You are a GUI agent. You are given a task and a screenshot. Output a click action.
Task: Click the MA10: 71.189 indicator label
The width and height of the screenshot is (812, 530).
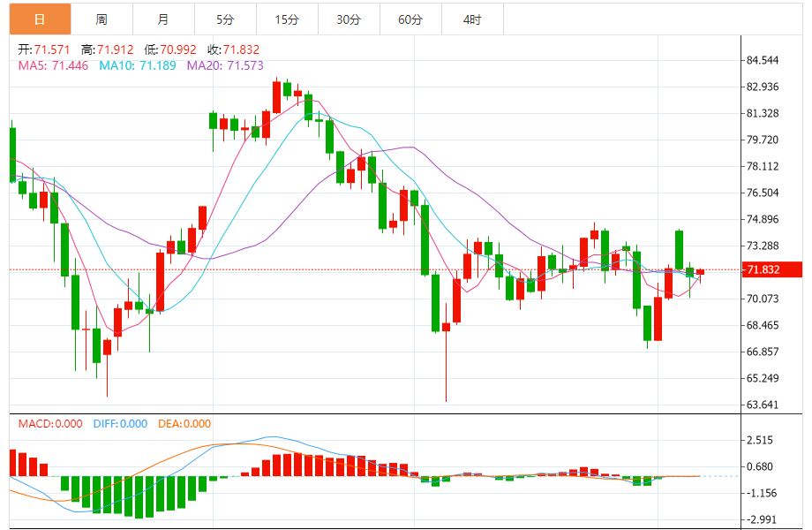pos(138,65)
